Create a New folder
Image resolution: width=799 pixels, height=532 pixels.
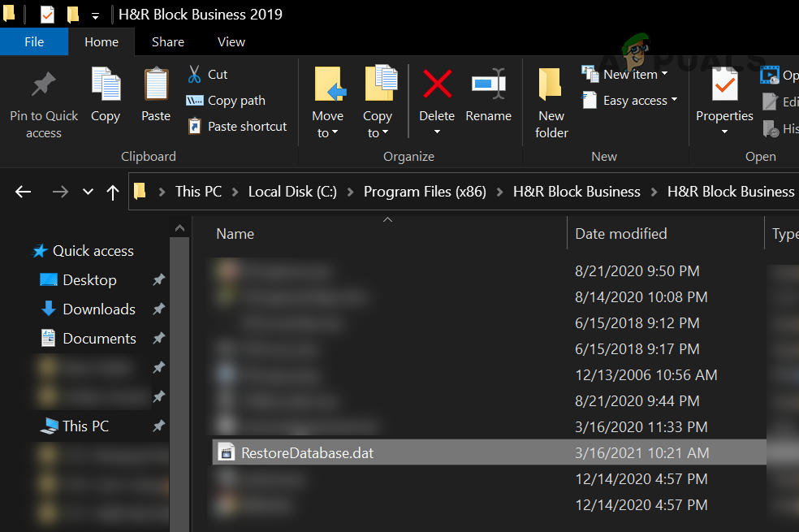click(x=551, y=103)
